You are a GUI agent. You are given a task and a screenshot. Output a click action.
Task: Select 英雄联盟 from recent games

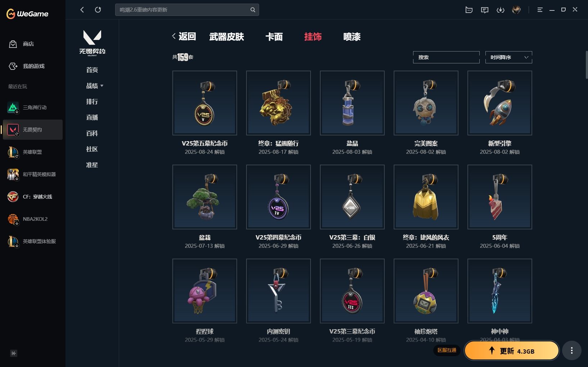(x=33, y=152)
